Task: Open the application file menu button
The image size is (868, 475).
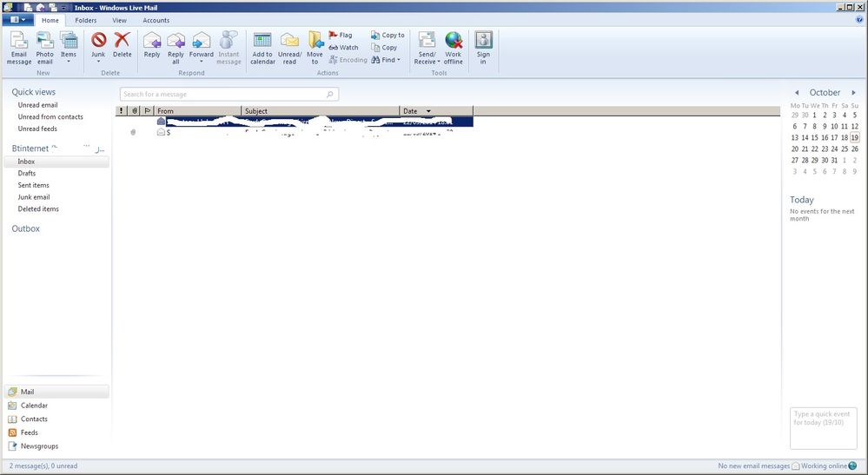Action: pos(17,20)
